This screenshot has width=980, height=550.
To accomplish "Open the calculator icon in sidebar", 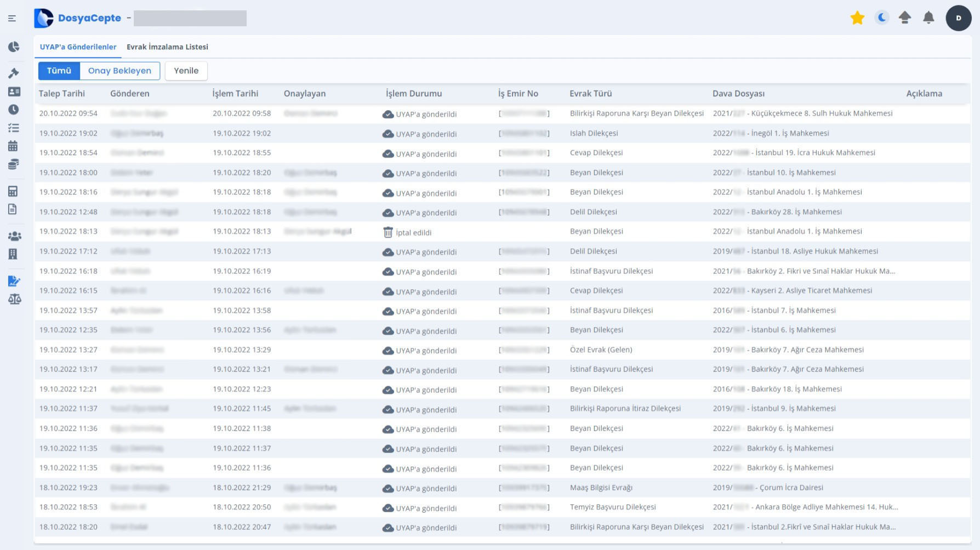I will 13,191.
